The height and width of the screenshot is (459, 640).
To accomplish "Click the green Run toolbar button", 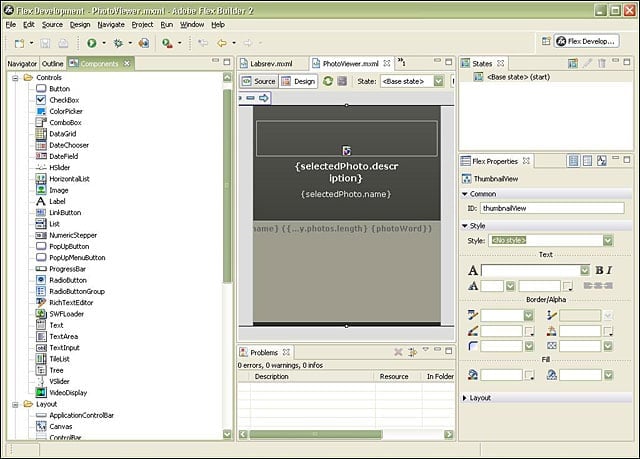I will [x=92, y=43].
